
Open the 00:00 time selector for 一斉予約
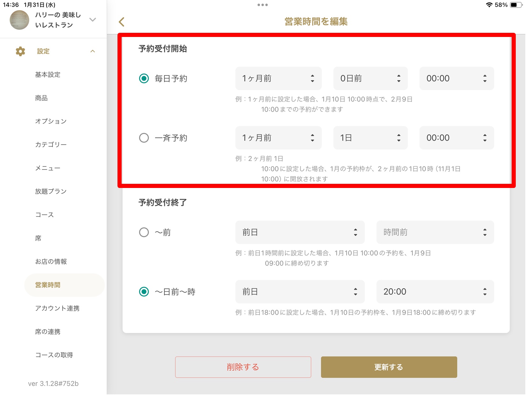pos(456,138)
